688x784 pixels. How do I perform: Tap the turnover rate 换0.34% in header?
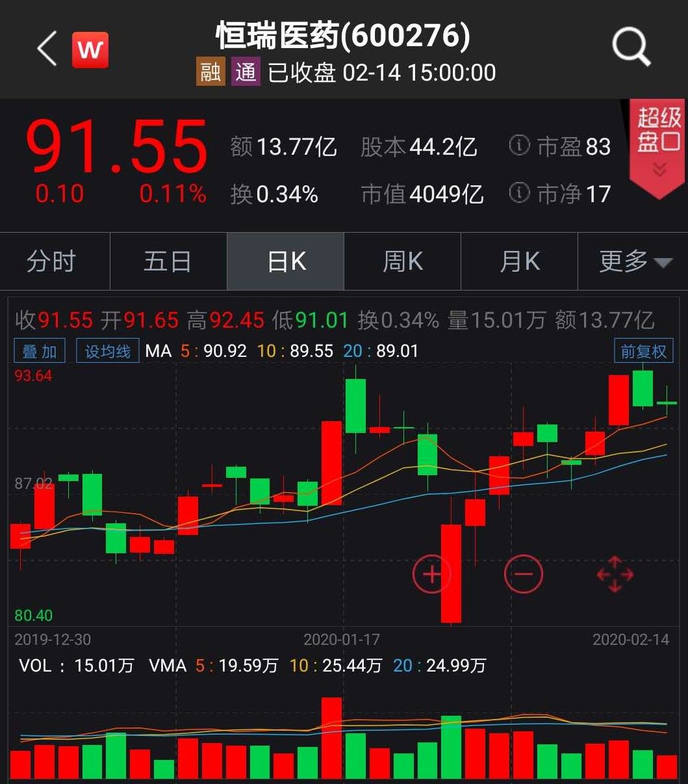click(274, 194)
